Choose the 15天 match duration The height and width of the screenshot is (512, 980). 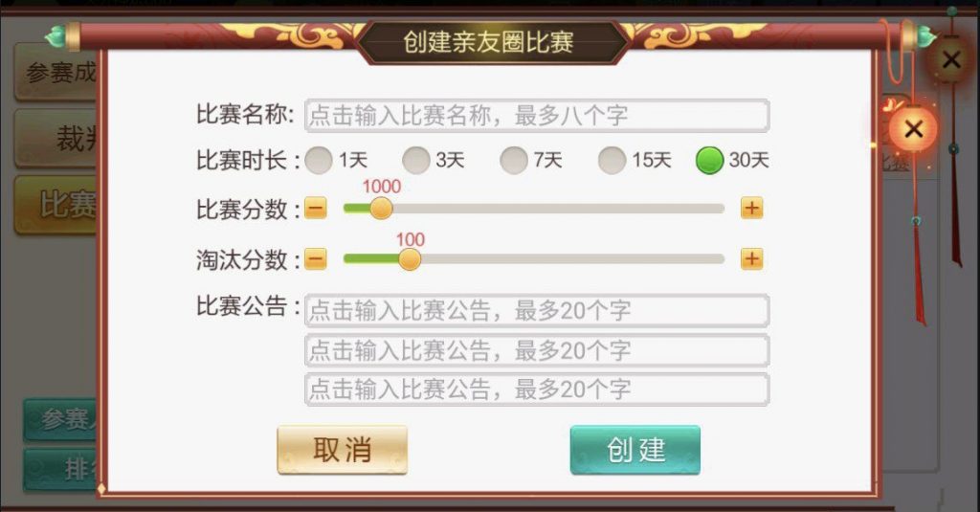(612, 161)
